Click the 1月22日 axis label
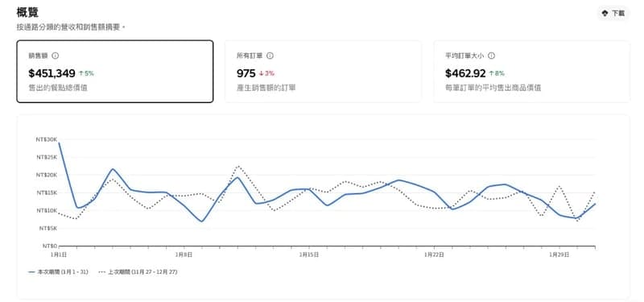The image size is (644, 302). [x=434, y=254]
